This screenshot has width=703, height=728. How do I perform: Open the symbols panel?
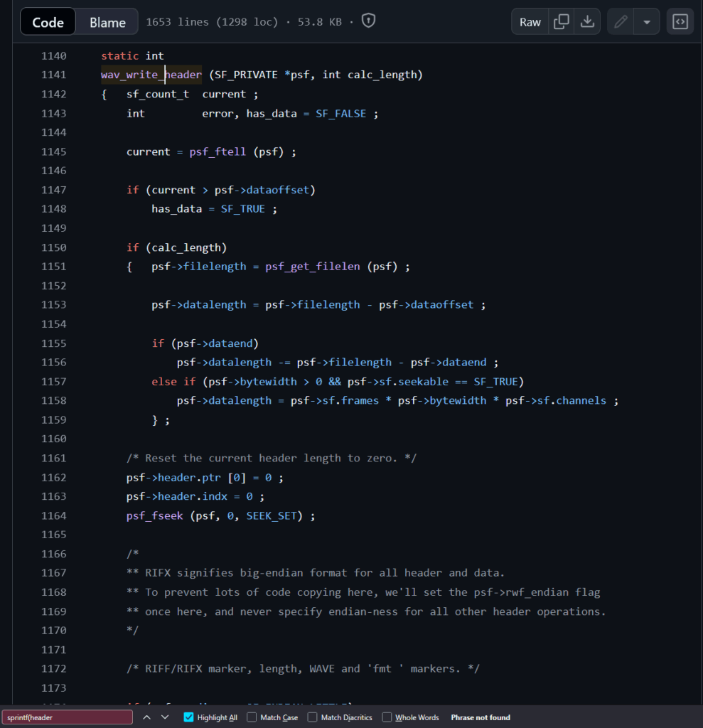(680, 21)
